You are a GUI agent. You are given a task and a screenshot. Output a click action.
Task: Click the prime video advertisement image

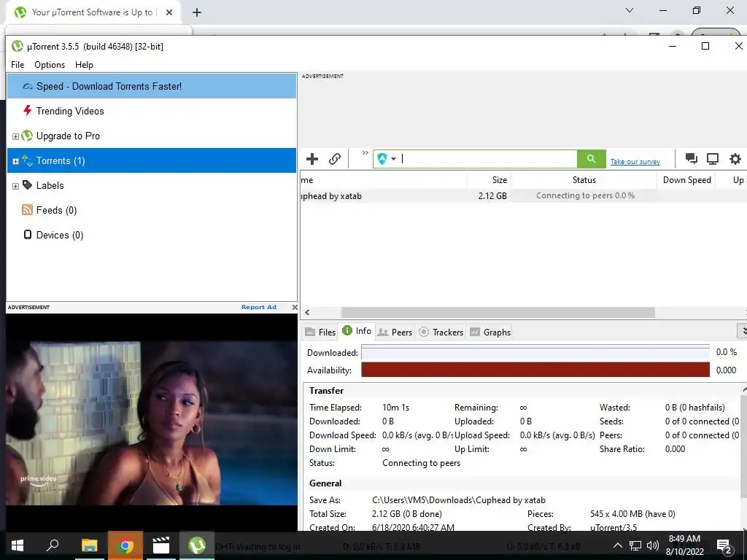pyautogui.click(x=152, y=422)
